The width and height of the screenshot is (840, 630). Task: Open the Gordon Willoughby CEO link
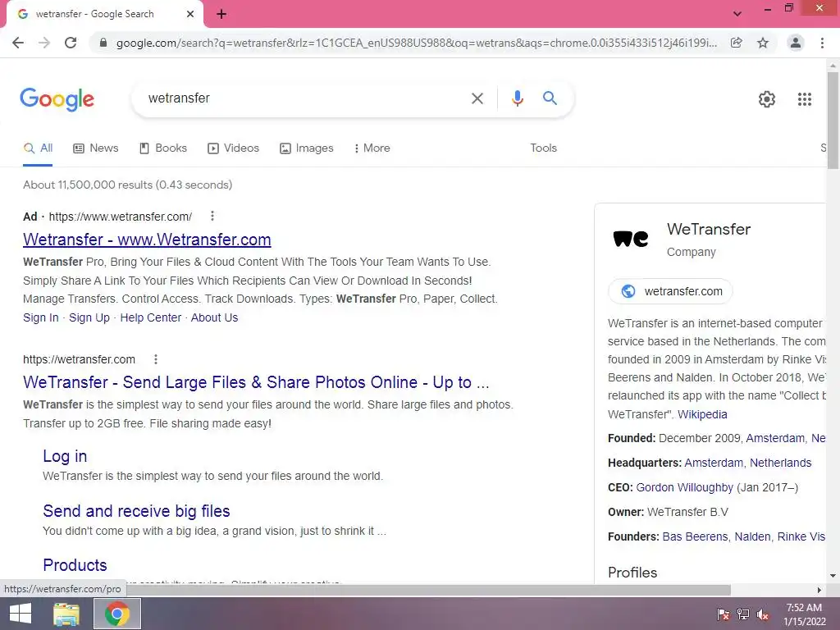pyautogui.click(x=684, y=487)
